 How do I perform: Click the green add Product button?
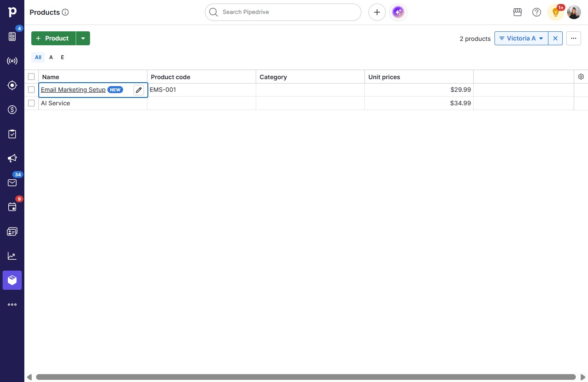click(53, 38)
